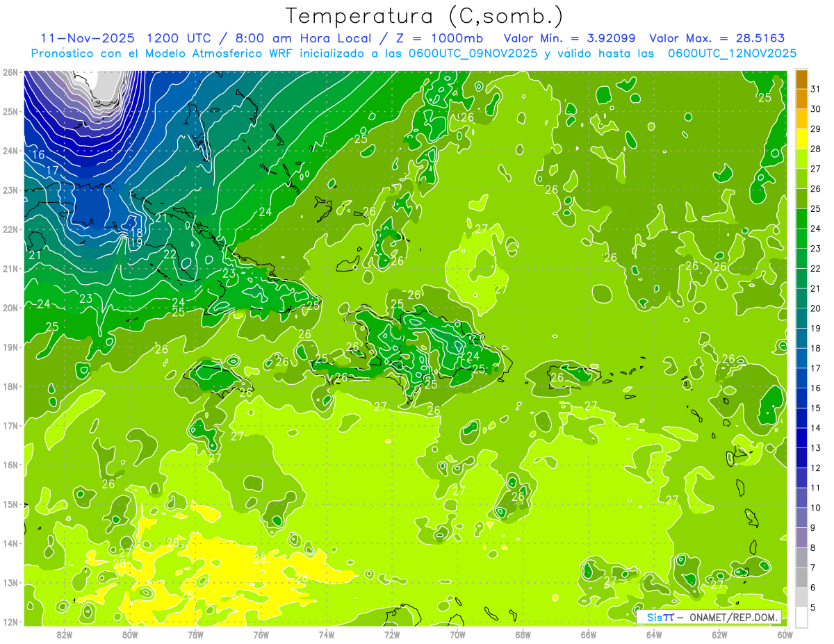Click the '16N' latitude axis label
Image resolution: width=834 pixels, height=644 pixels.
click(x=10, y=465)
